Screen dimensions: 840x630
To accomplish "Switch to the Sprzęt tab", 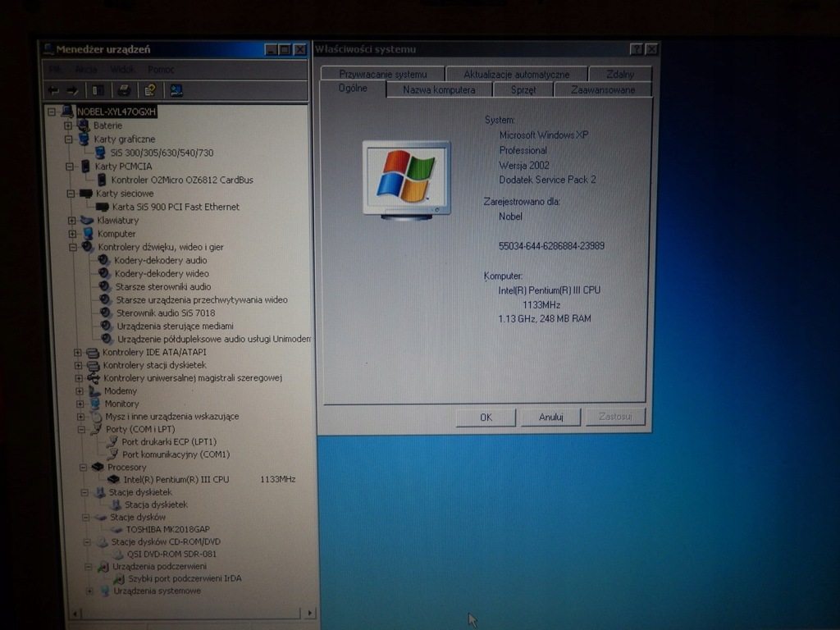I will click(523, 90).
